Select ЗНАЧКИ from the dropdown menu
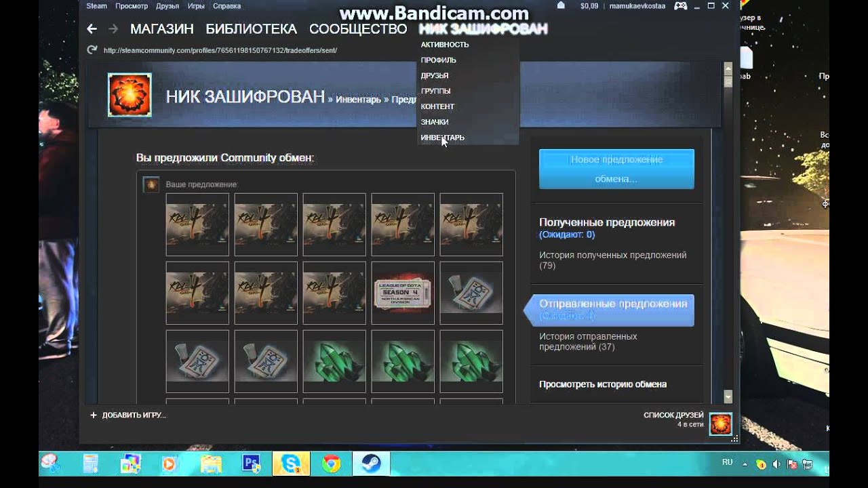The image size is (868, 488). (x=434, y=122)
